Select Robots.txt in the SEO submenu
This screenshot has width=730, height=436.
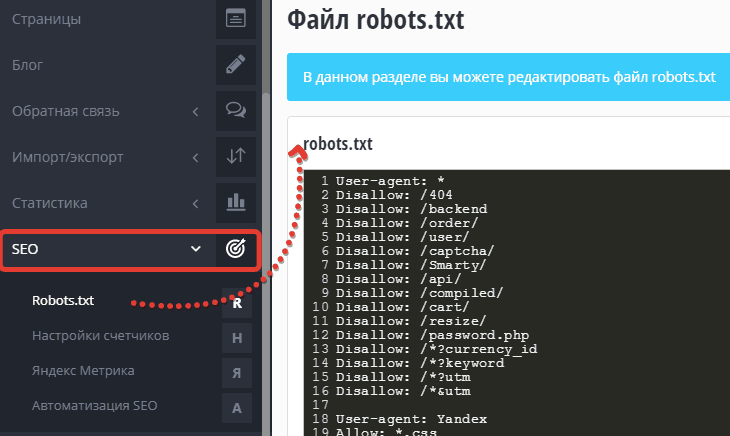[x=63, y=300]
